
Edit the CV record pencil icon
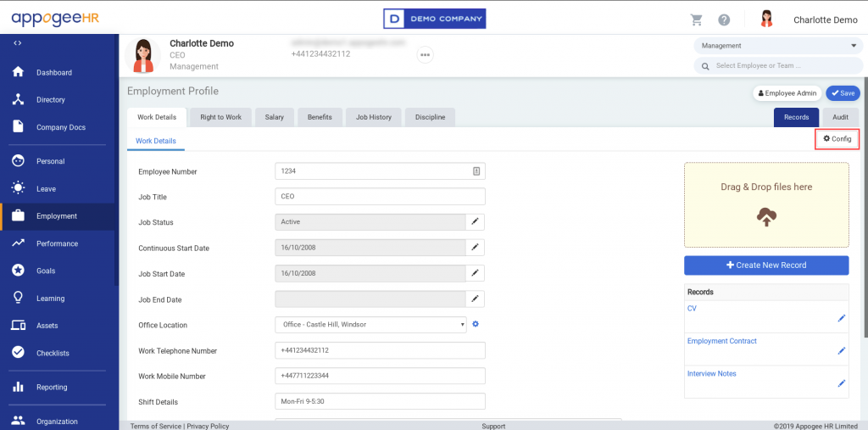pyautogui.click(x=841, y=318)
